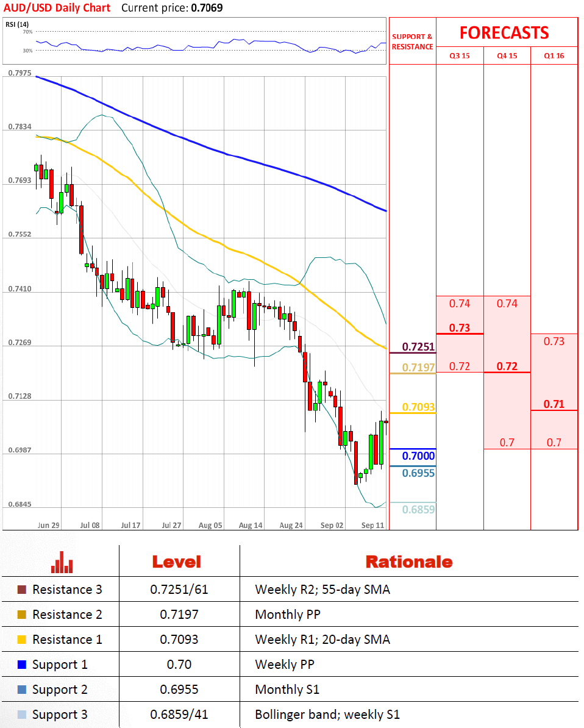Click the Support 3 row label

[60, 715]
